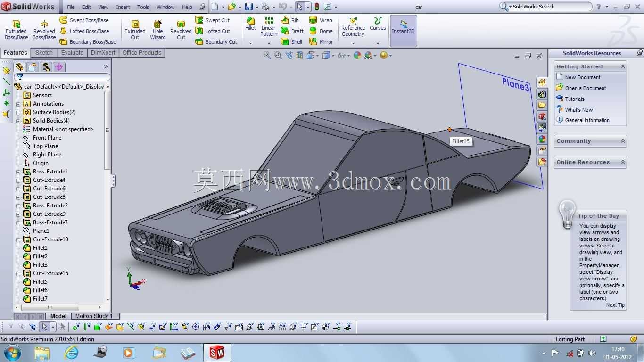Toggle the Filter Edges selection filter

(87, 327)
